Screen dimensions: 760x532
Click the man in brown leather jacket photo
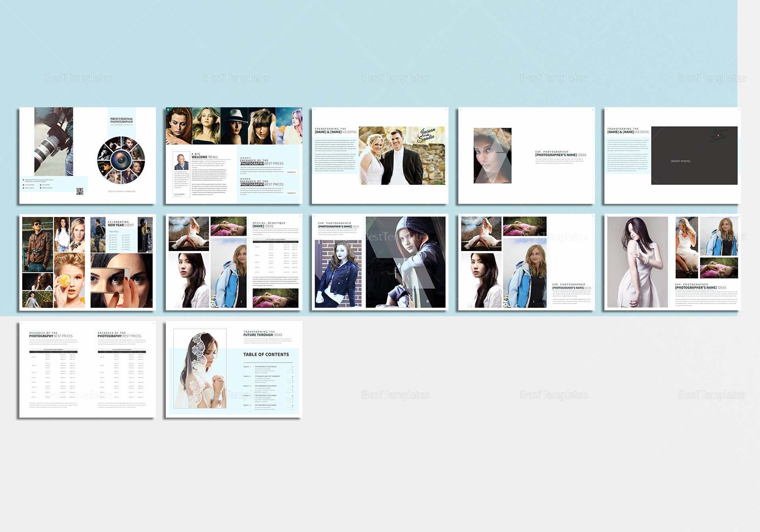(38, 244)
